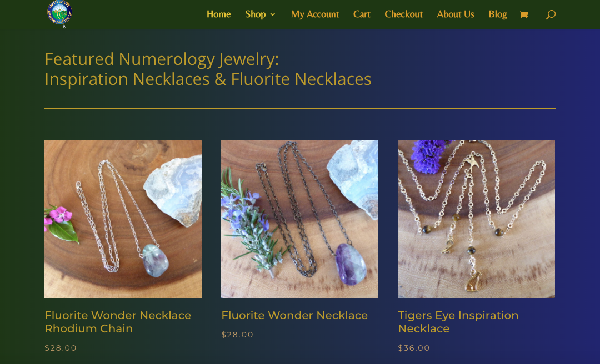Click the Path of Life site logo
This screenshot has height=364, width=600.
(x=59, y=14)
